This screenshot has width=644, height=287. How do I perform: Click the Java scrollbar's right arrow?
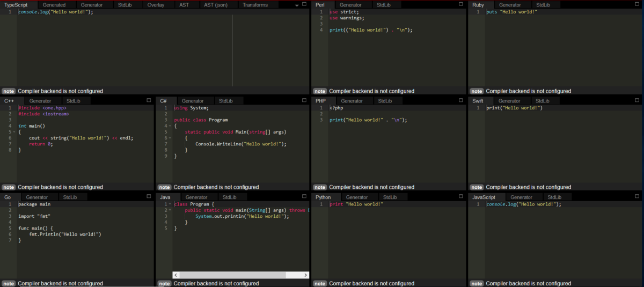(305, 275)
